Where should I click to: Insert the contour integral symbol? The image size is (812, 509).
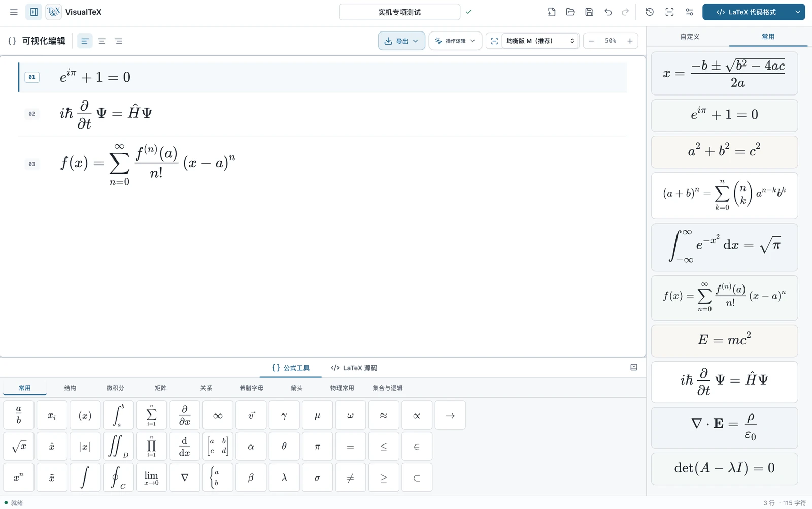point(118,478)
